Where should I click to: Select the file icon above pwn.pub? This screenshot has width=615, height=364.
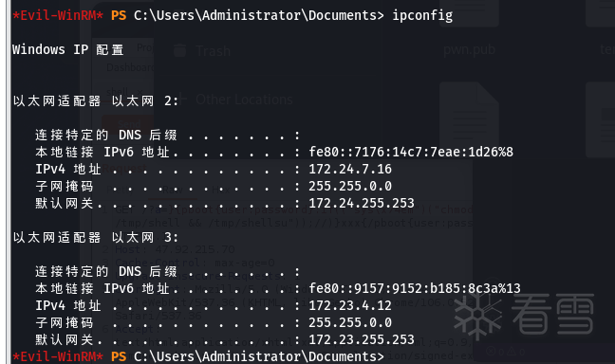tap(469, 12)
